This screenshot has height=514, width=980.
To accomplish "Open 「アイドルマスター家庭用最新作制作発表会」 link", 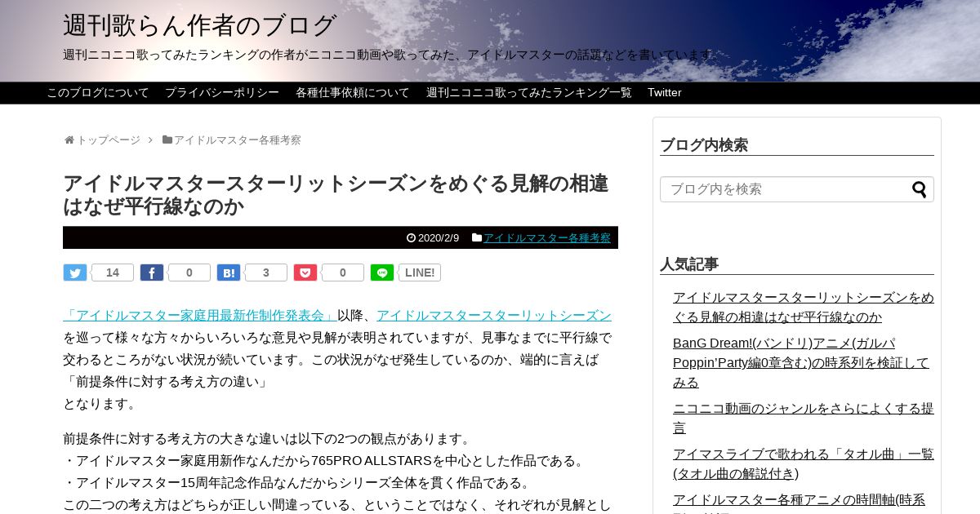I will pos(200,316).
